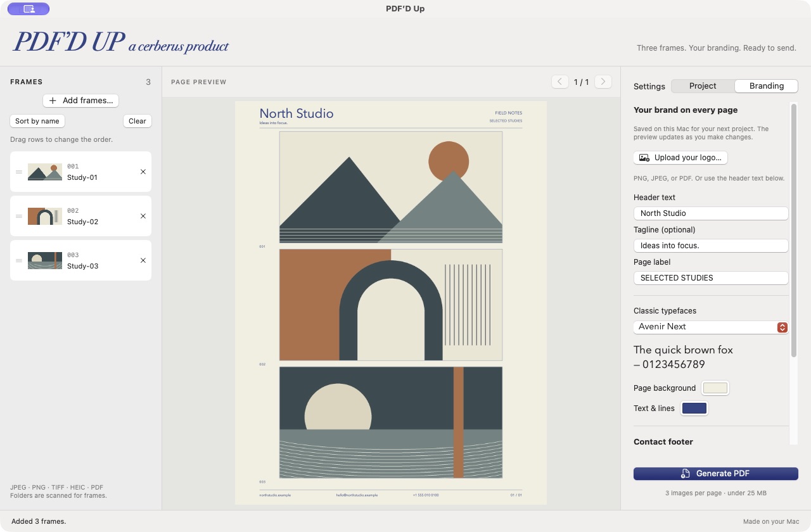Click Upload your logo button
The image size is (811, 532).
(x=681, y=158)
